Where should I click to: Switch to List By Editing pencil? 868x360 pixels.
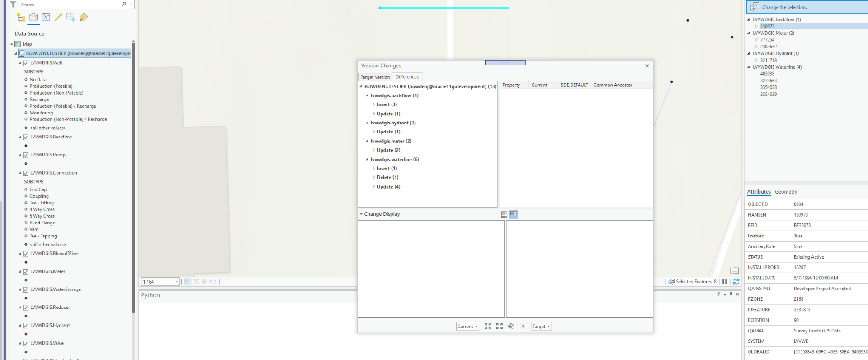58,17
